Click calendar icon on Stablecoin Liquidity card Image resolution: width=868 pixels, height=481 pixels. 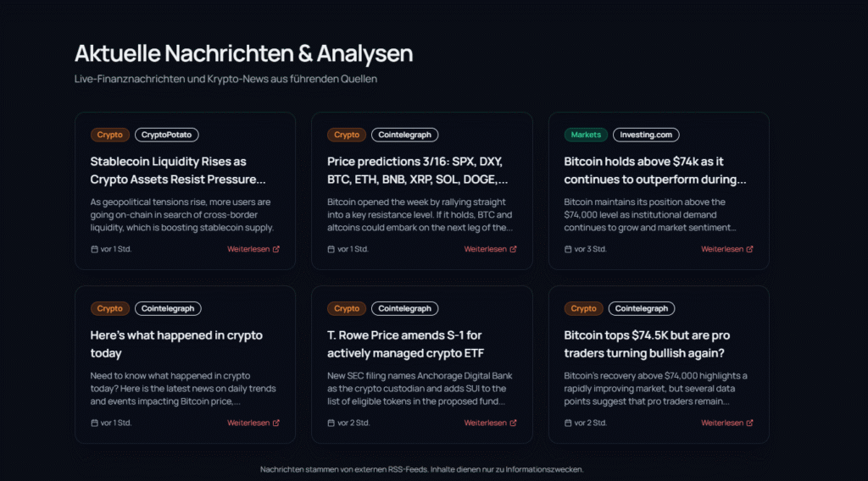pos(94,250)
